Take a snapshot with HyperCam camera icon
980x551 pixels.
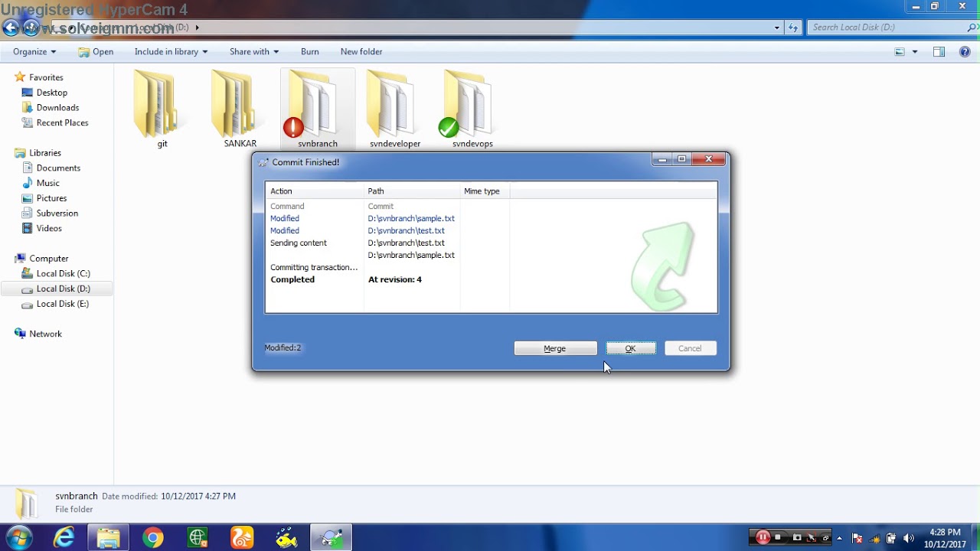[797, 537]
